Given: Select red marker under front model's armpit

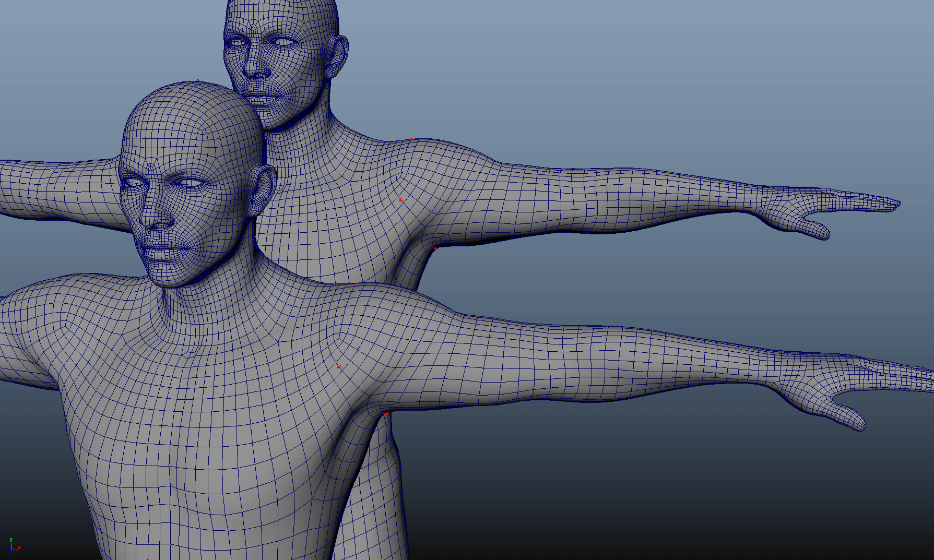Looking at the screenshot, I should tap(385, 414).
